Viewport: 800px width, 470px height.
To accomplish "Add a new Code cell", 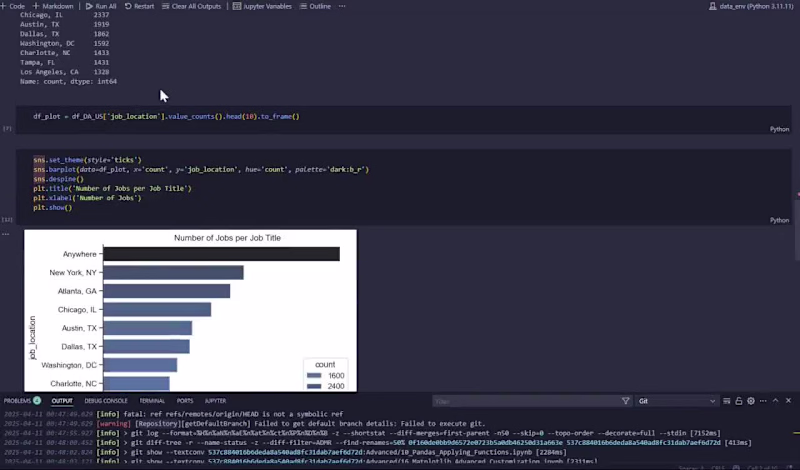I will tap(13, 6).
